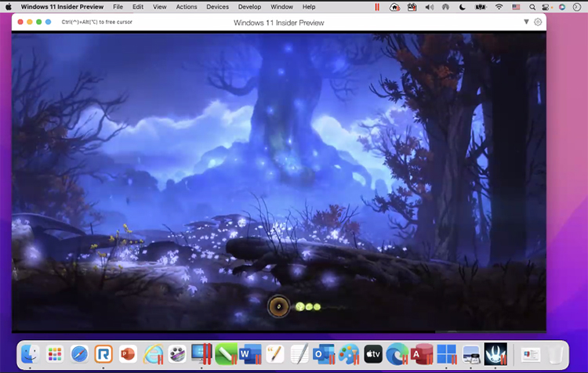
Task: Open the Develop menu
Action: pos(249,7)
